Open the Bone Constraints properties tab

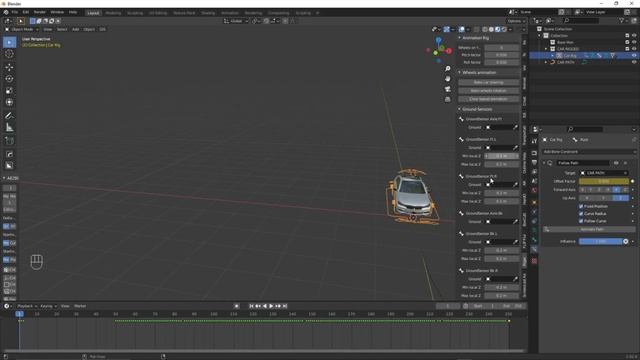click(534, 249)
